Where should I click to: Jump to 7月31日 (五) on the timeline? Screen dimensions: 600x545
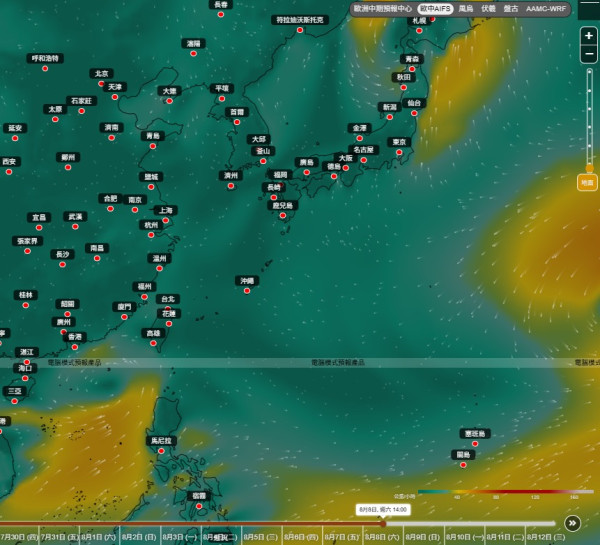(59, 537)
